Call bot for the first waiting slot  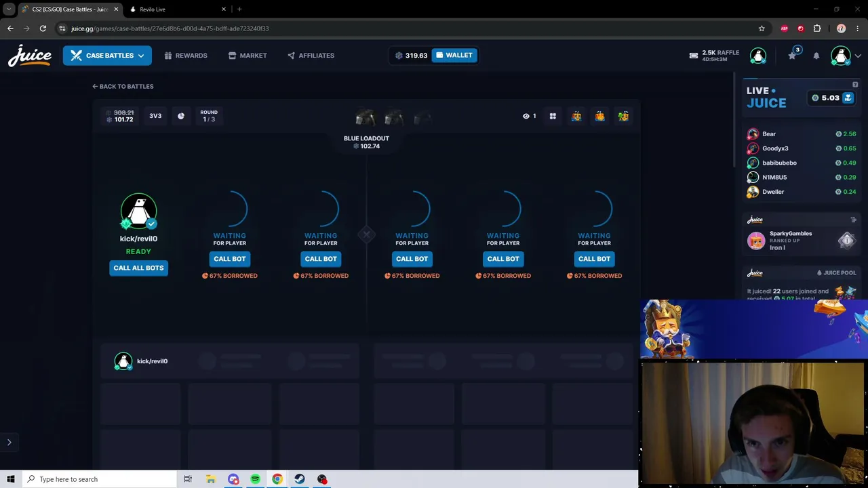[230, 259]
